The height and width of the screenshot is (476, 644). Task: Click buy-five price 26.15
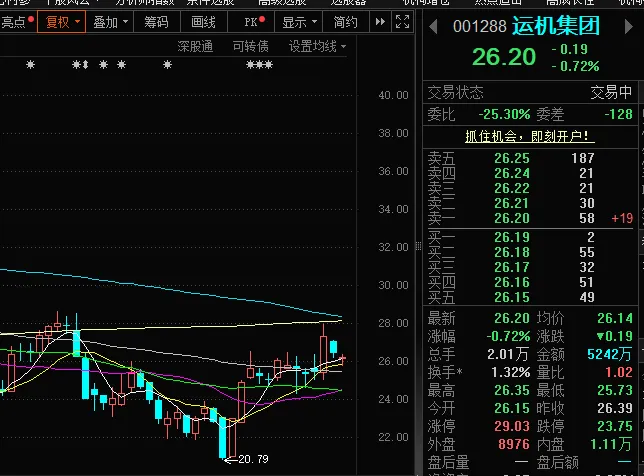point(512,297)
